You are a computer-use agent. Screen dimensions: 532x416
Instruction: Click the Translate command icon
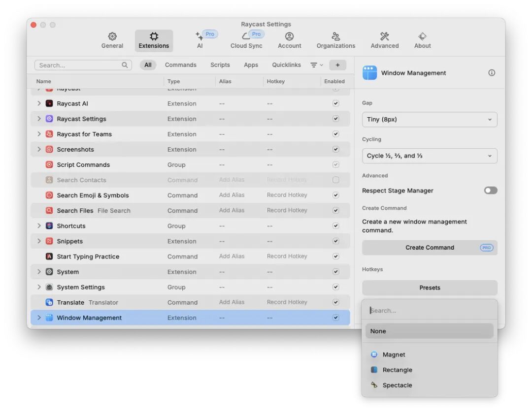coord(49,302)
